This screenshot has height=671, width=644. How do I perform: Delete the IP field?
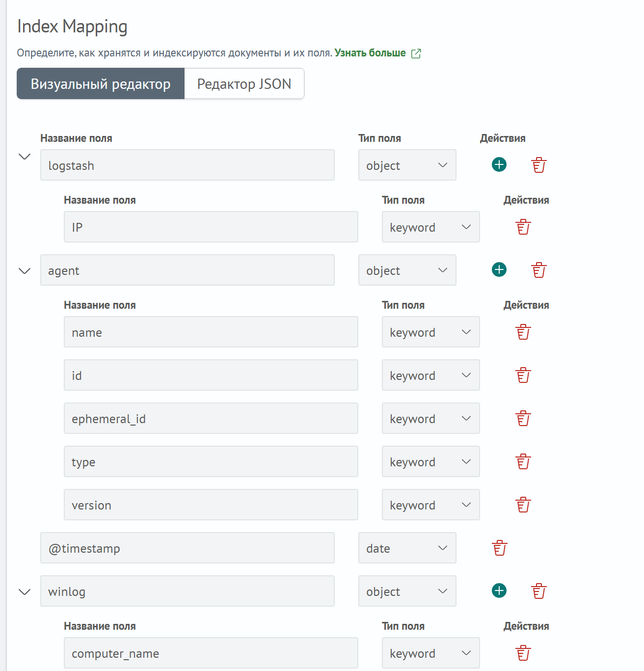pyautogui.click(x=523, y=227)
